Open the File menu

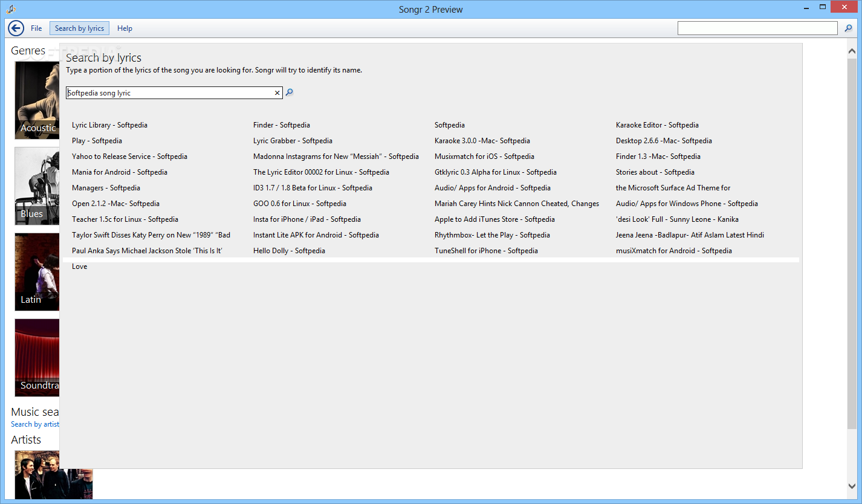pos(36,28)
